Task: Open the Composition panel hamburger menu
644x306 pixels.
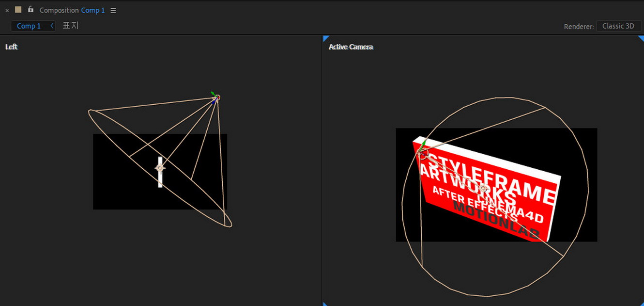Action: click(x=113, y=10)
